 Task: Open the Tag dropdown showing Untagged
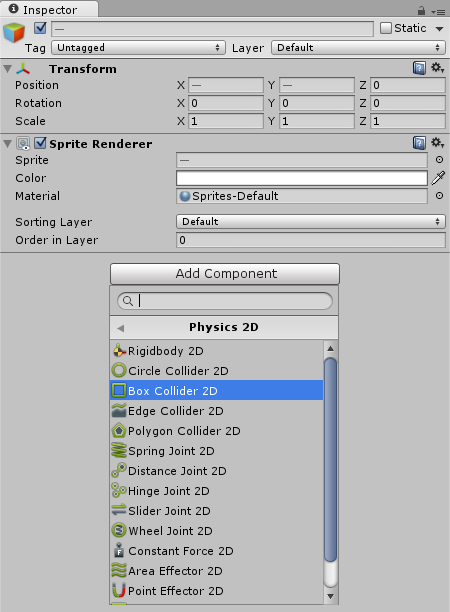(x=139, y=48)
